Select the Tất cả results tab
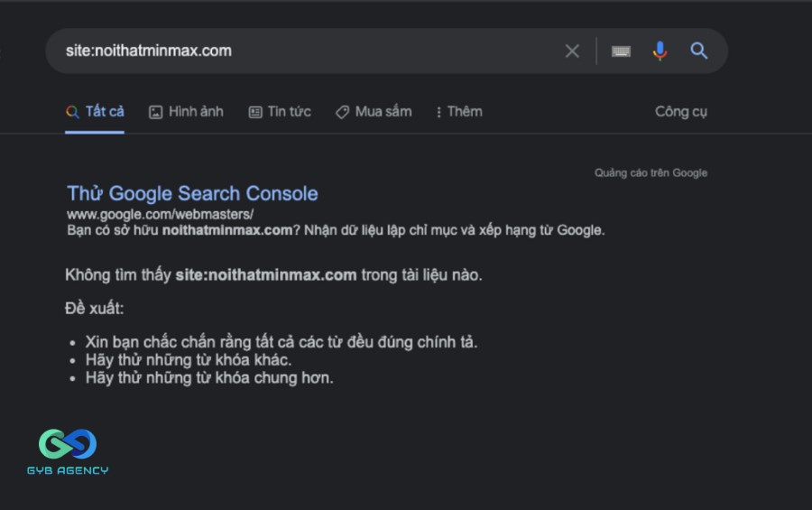The image size is (812, 510). pos(95,111)
